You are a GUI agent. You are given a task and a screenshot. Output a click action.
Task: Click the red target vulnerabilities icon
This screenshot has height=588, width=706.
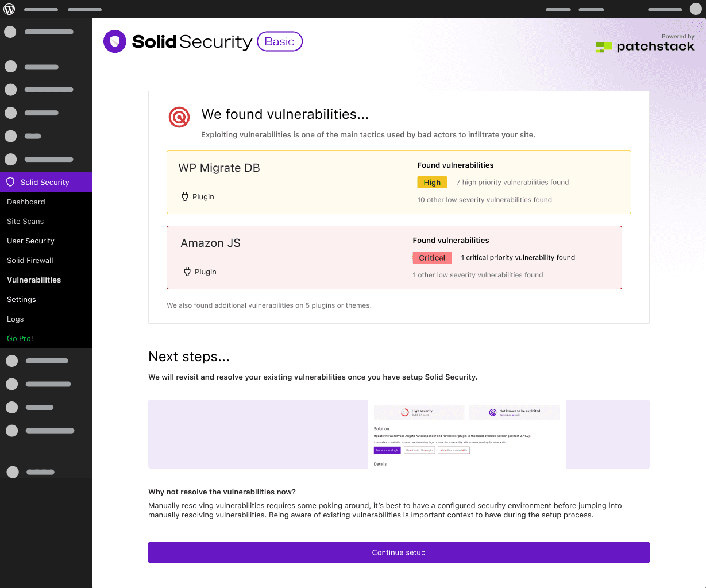179,117
